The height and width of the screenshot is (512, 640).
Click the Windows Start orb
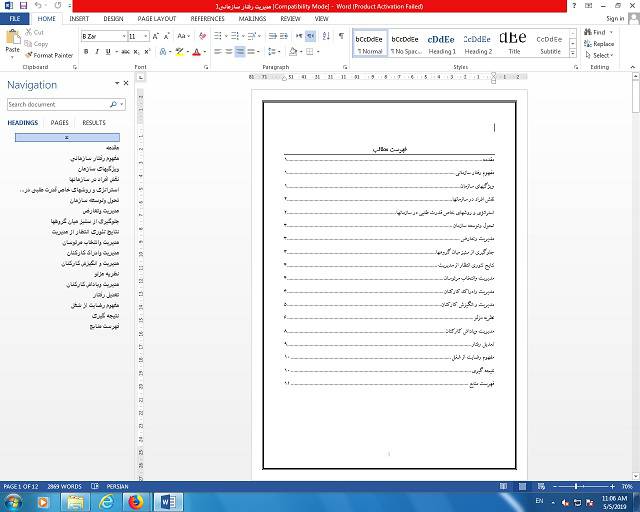13,502
